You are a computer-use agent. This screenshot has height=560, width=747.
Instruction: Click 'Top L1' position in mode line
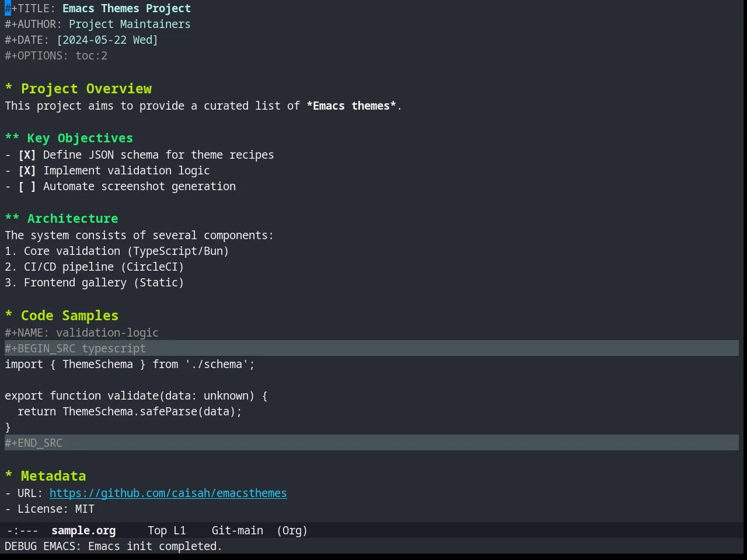pyautogui.click(x=167, y=530)
